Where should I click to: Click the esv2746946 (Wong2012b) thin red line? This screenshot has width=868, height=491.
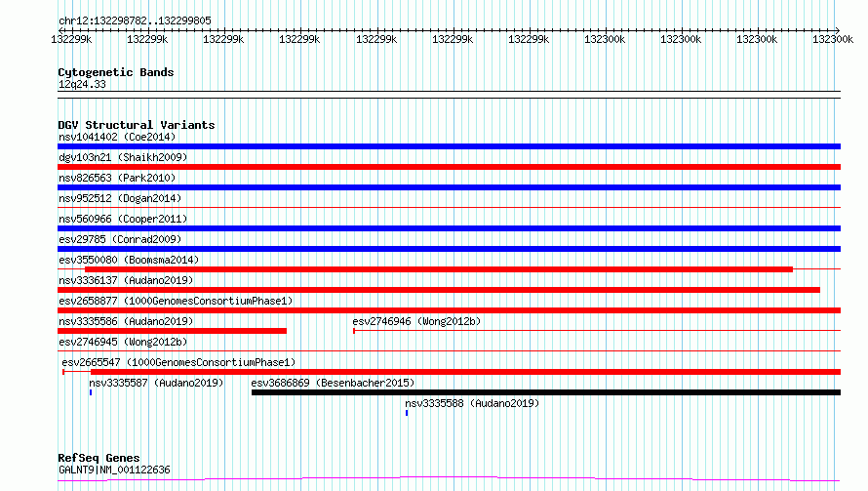tap(597, 331)
